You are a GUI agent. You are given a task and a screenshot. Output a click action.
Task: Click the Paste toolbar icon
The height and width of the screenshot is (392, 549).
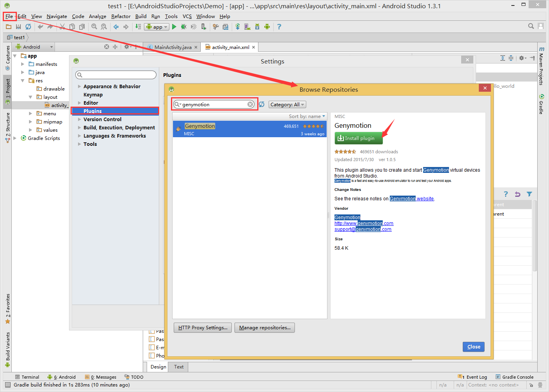(x=82, y=27)
